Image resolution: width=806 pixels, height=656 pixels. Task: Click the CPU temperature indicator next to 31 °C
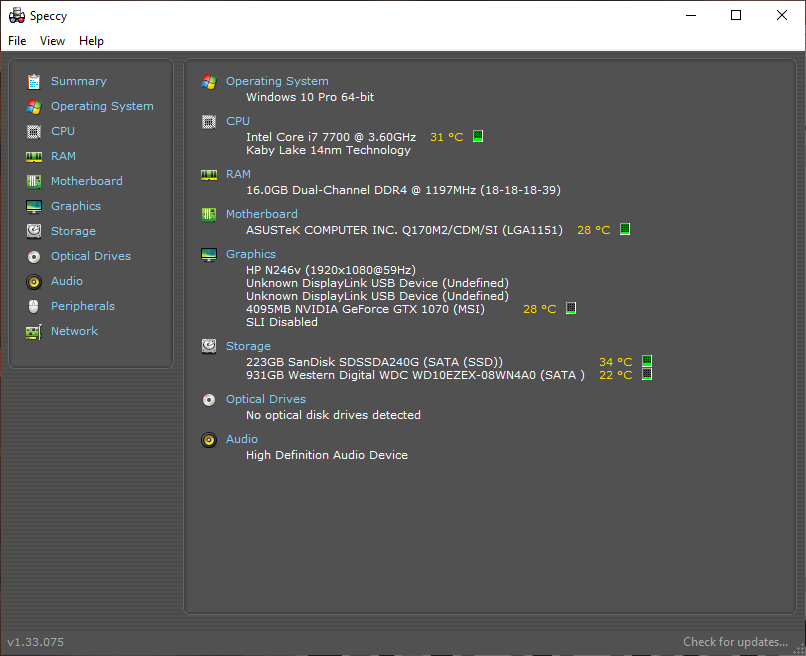[478, 136]
